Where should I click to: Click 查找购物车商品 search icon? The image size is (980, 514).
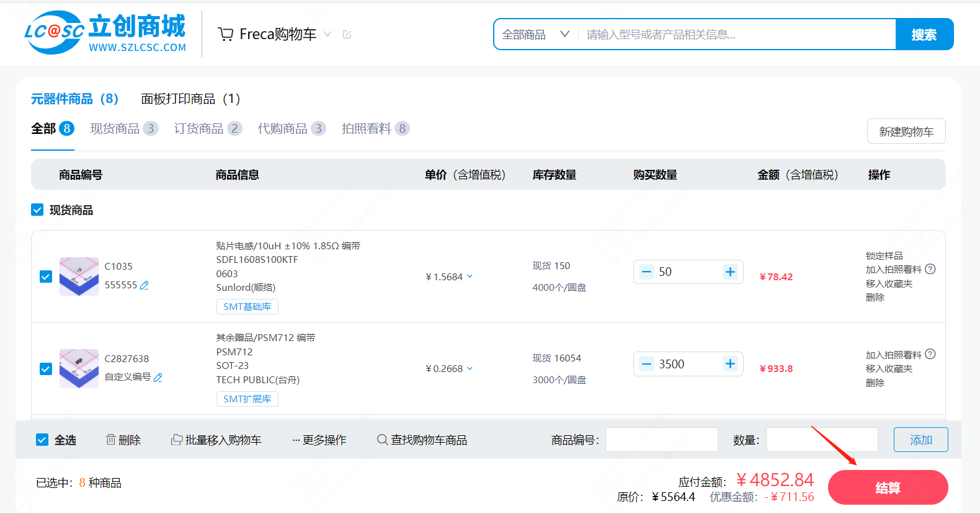point(382,440)
